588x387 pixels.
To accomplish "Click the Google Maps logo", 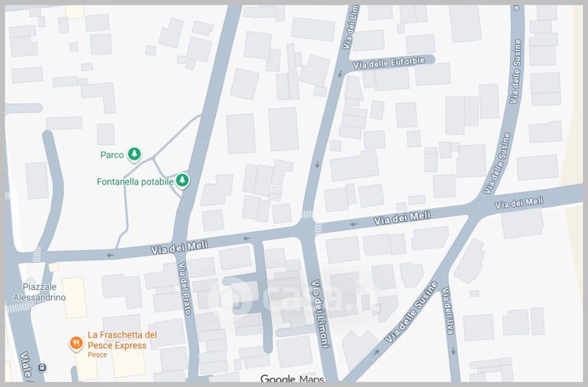I will pos(293,380).
